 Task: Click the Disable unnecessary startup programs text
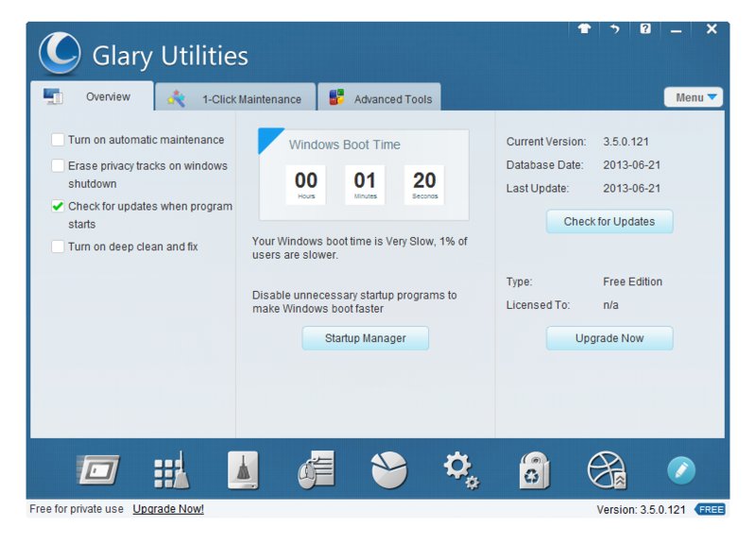(x=354, y=301)
